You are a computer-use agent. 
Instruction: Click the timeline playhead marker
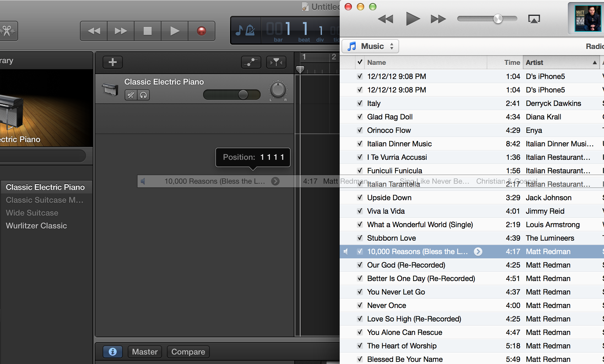click(300, 70)
